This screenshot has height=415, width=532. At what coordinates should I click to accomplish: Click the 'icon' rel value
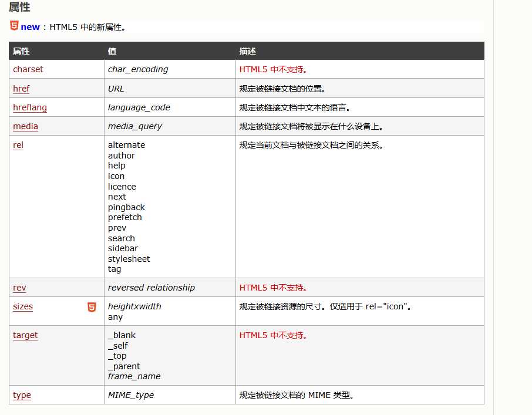tap(116, 176)
